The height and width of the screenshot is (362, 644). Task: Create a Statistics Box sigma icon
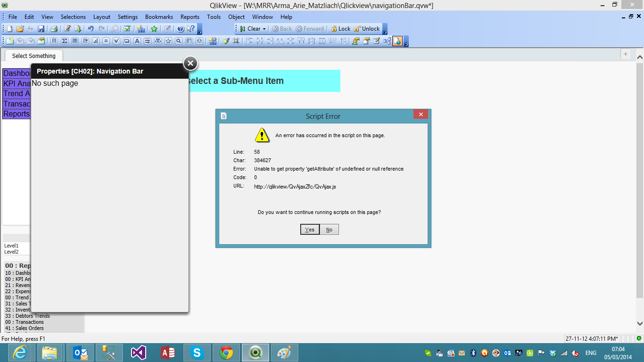coord(65,41)
